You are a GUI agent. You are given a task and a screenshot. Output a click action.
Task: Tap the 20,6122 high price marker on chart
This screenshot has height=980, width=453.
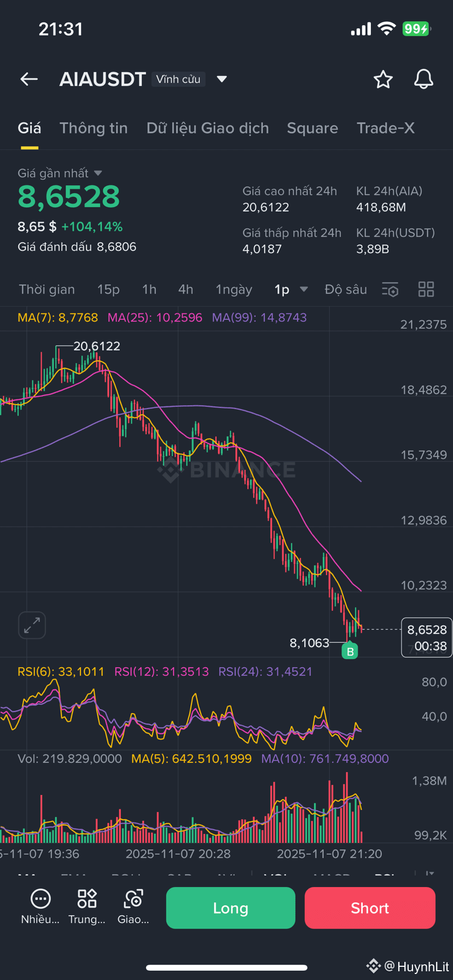tap(97, 346)
